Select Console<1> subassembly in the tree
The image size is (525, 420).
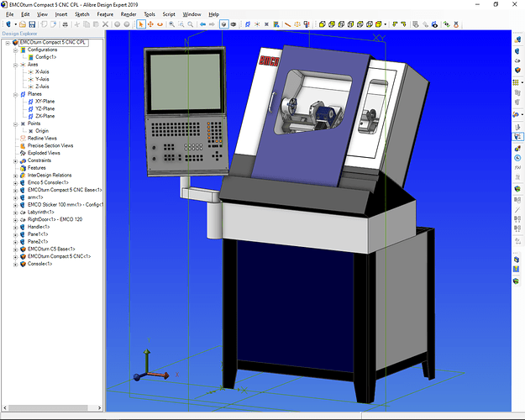click(x=39, y=264)
